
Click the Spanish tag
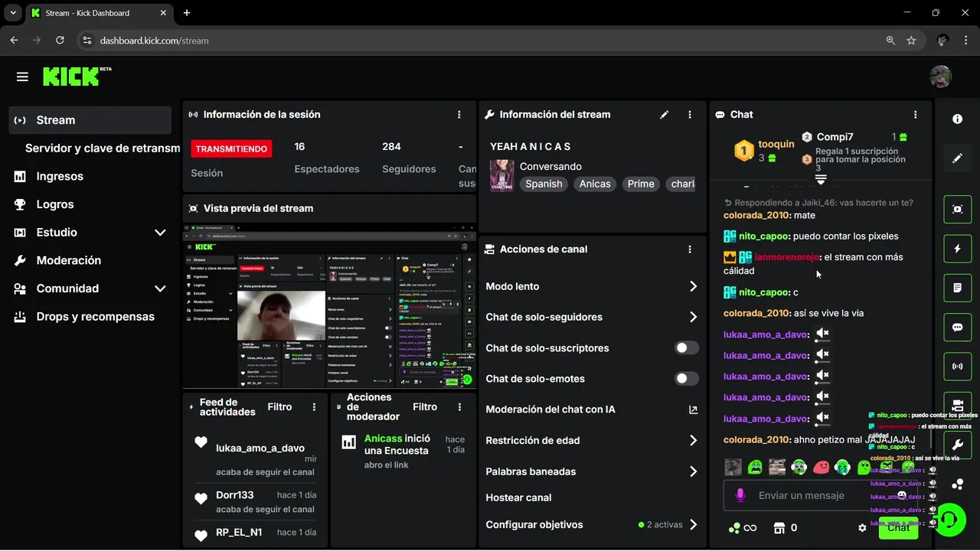[544, 184]
